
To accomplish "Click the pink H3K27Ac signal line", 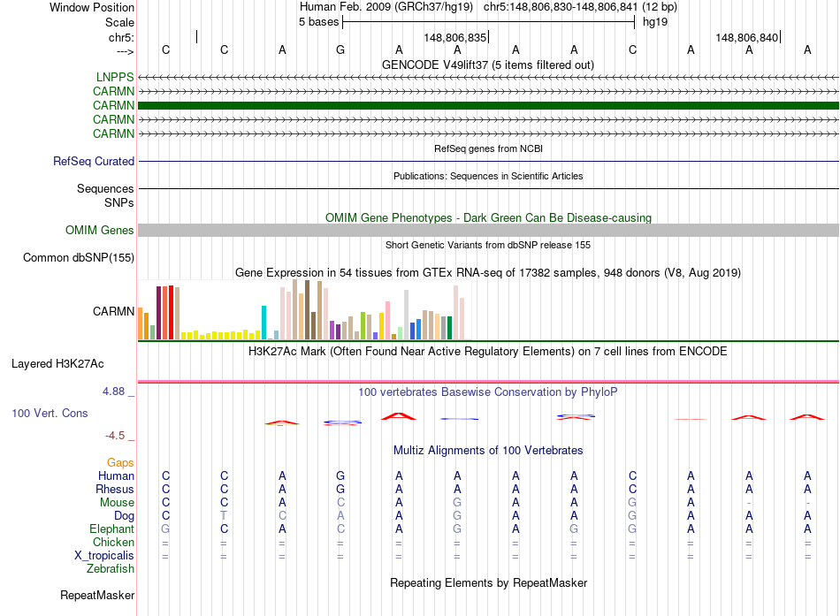I will [x=488, y=382].
